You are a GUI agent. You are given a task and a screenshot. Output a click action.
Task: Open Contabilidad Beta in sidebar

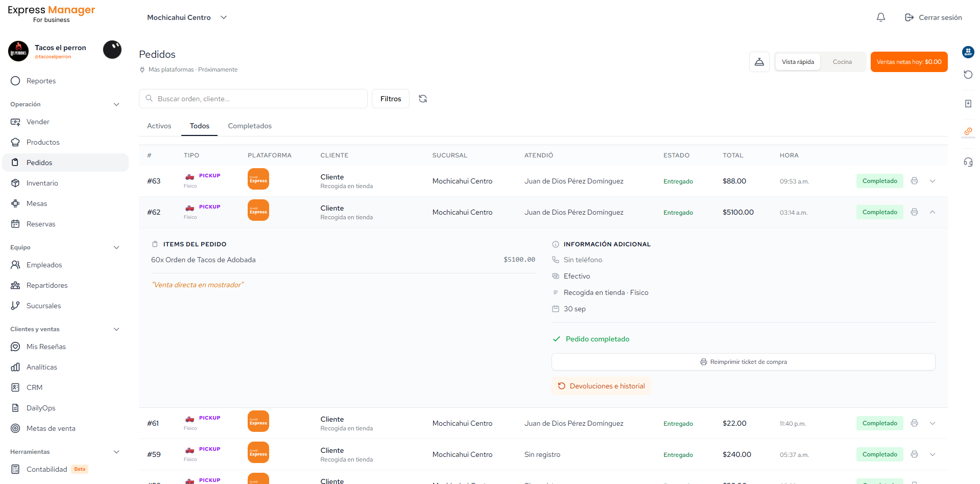click(x=65, y=469)
